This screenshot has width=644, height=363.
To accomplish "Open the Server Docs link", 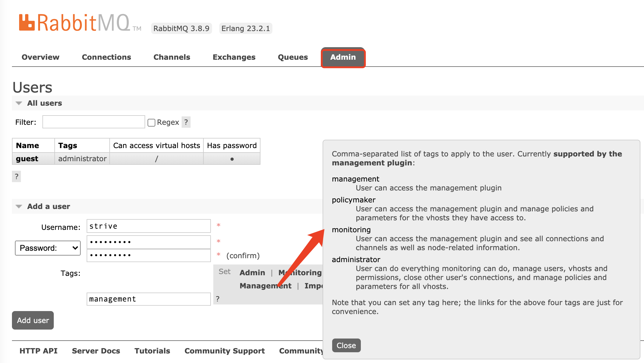I will coord(96,351).
